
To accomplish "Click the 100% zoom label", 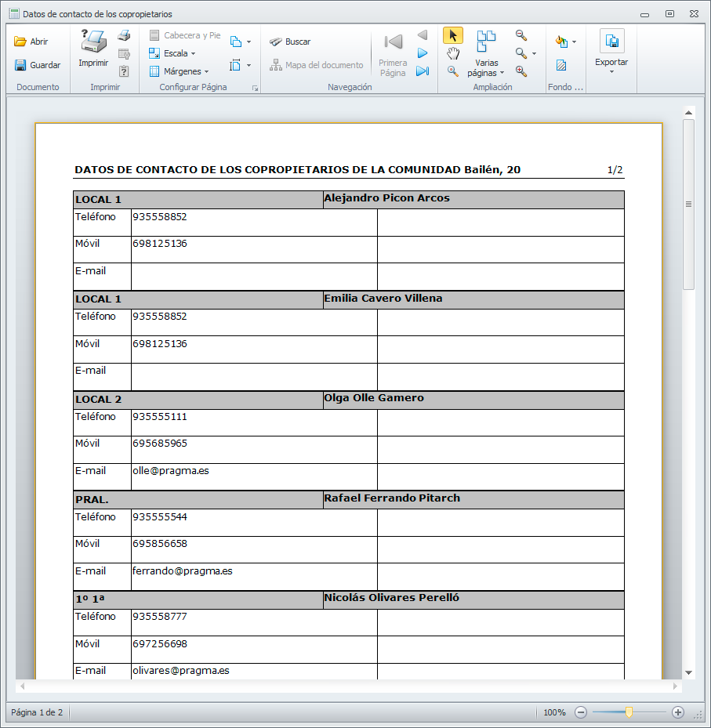I will [554, 712].
